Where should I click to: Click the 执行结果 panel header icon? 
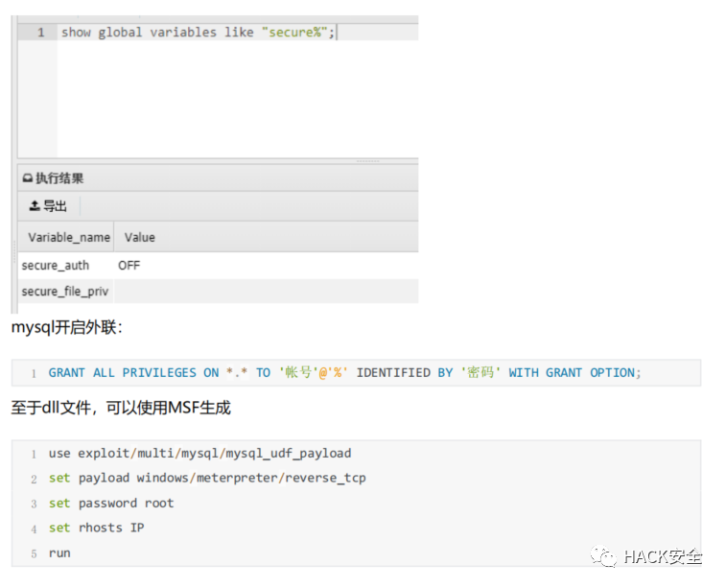(28, 178)
